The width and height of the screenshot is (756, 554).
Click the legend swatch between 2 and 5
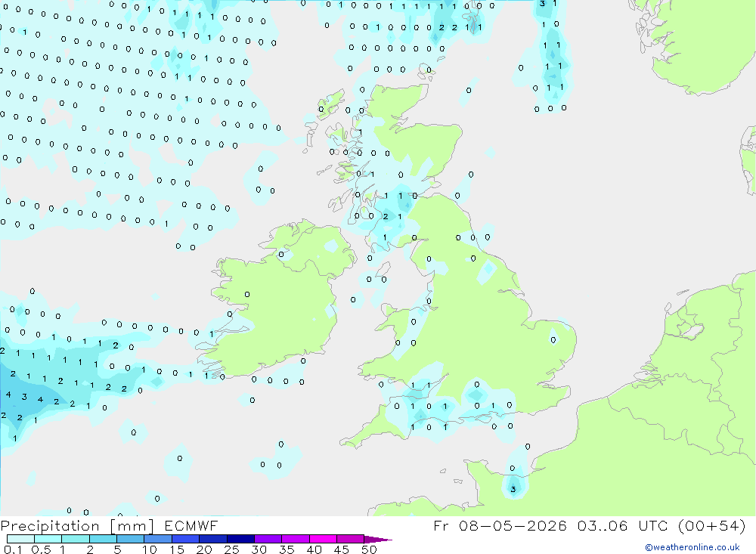tap(103, 539)
